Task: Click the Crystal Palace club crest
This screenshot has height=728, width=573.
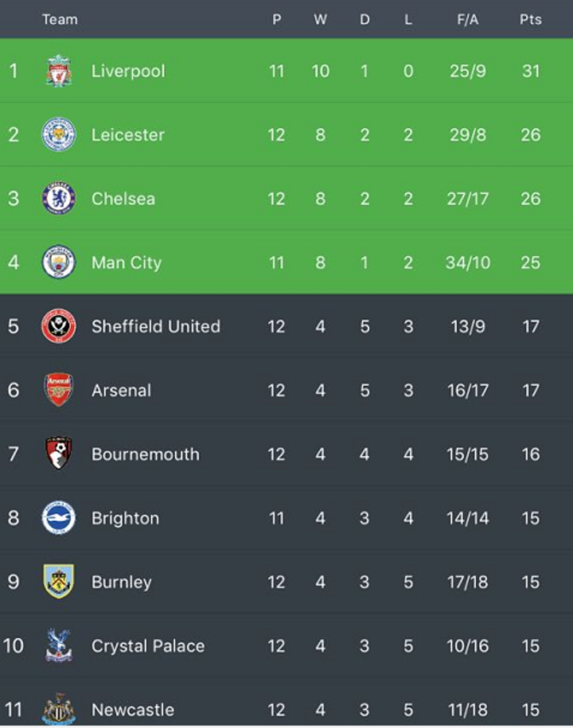Action: tap(59, 645)
